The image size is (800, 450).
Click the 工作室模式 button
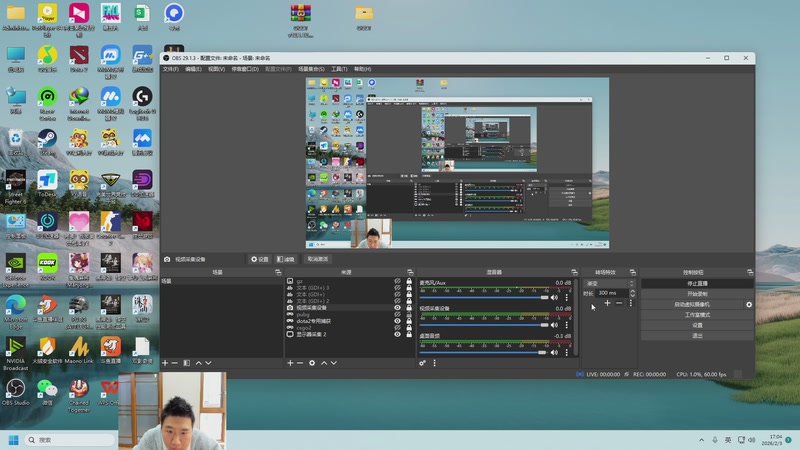tap(697, 315)
